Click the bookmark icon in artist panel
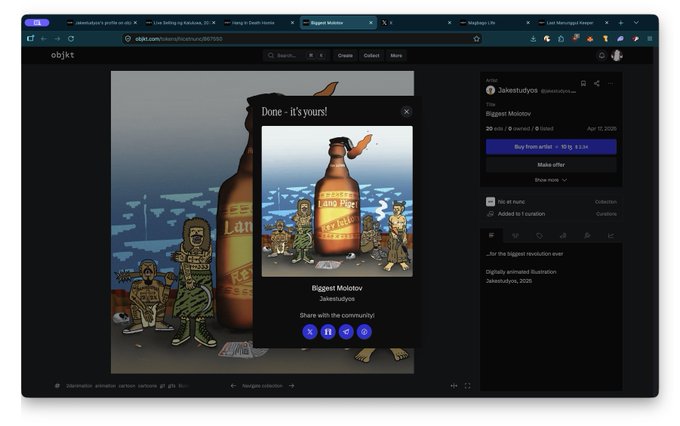 tap(583, 83)
